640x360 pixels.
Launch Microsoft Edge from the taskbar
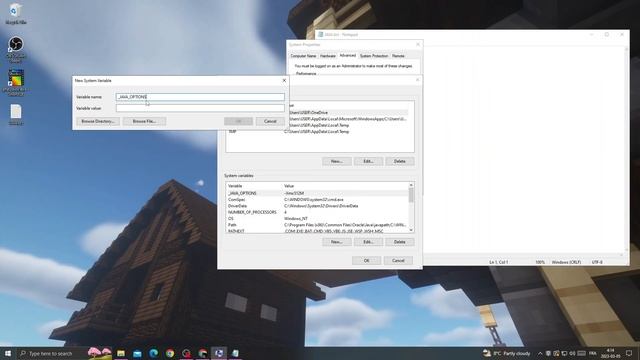point(153,353)
